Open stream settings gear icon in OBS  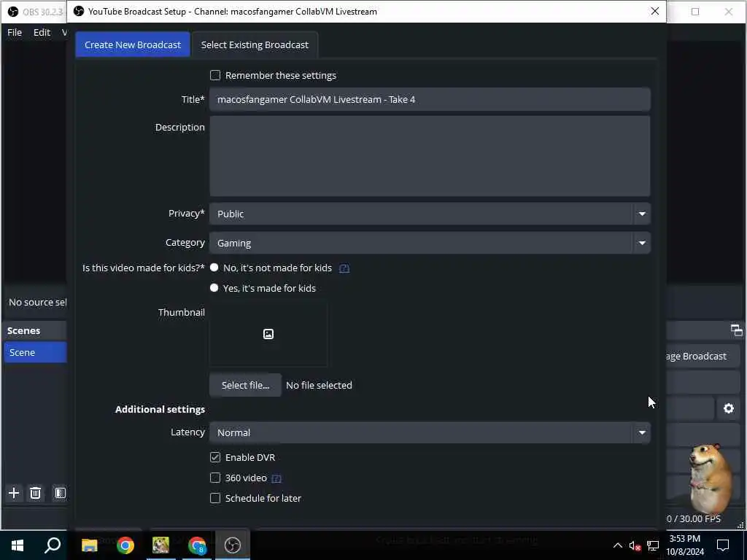point(729,408)
